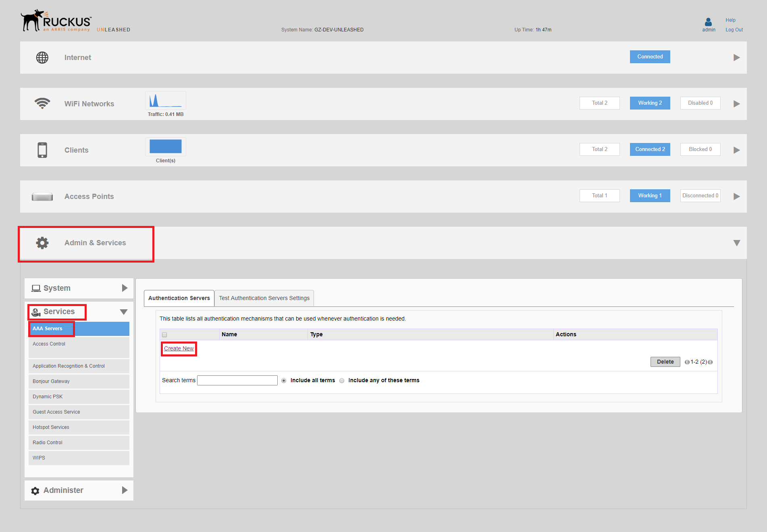Select 'Include any of these terms' radio button

pyautogui.click(x=342, y=381)
